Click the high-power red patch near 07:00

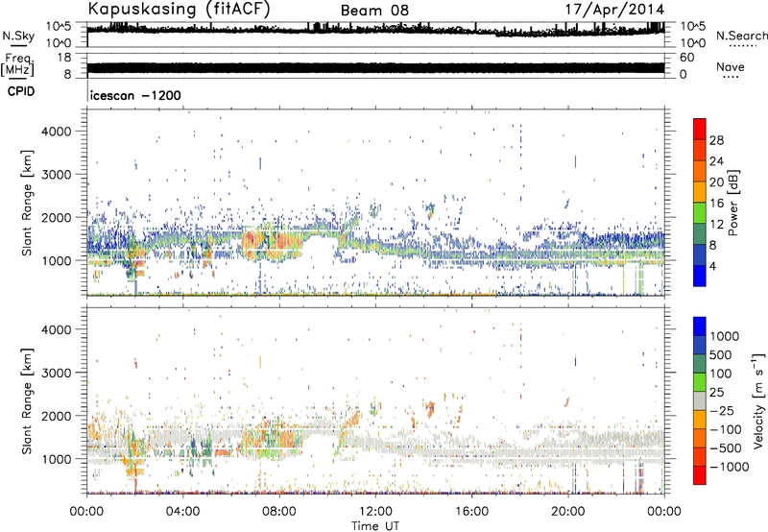click(x=252, y=241)
